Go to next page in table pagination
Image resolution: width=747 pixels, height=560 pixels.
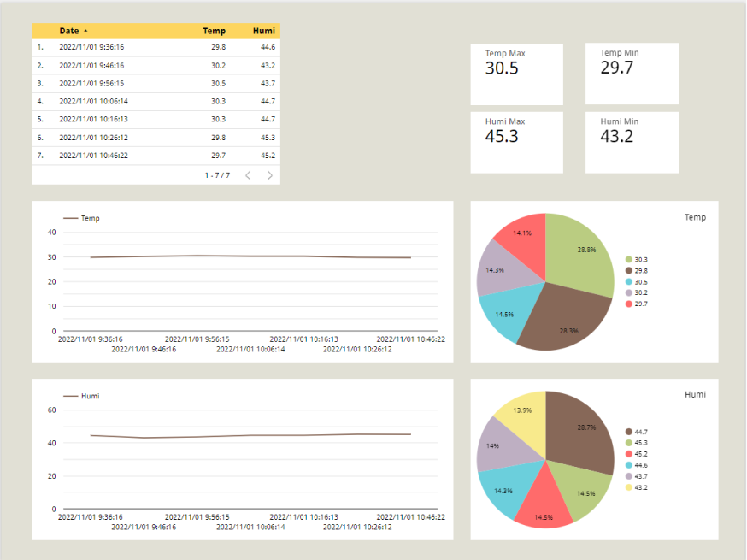[270, 175]
